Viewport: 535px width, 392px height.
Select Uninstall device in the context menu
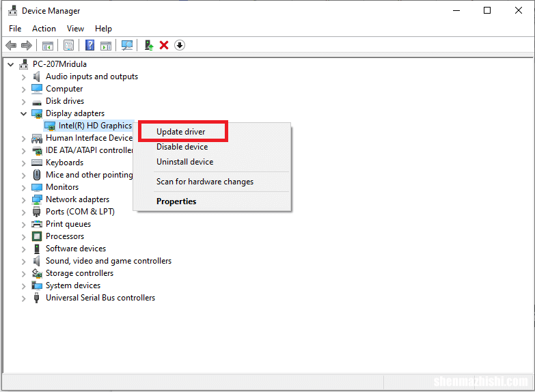[x=184, y=162]
